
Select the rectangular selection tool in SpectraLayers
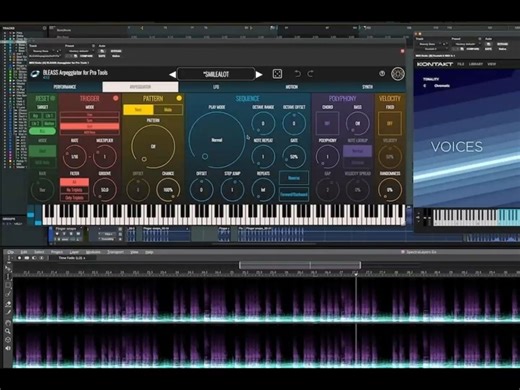(x=8, y=286)
